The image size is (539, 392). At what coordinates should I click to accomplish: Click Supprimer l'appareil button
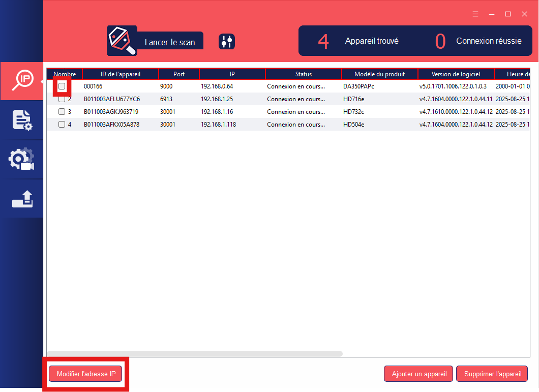492,374
